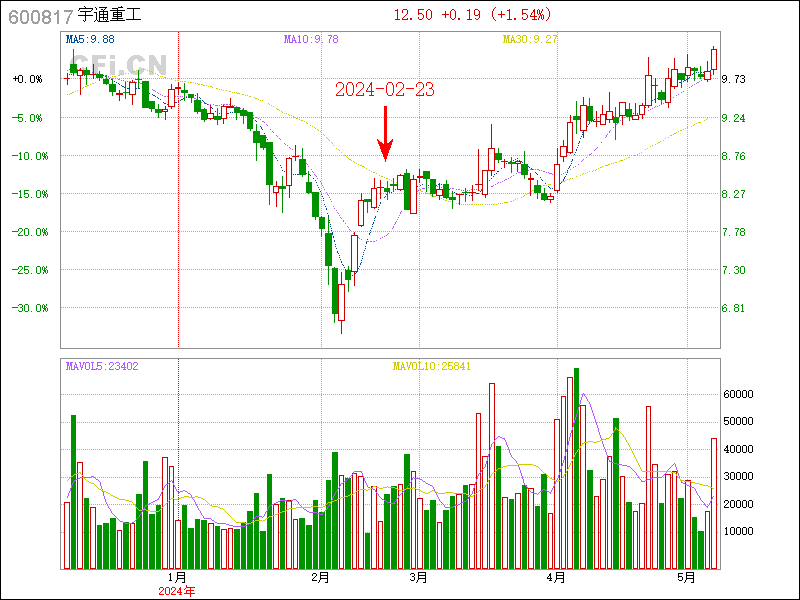Click the -20.0% axis label

(30, 232)
